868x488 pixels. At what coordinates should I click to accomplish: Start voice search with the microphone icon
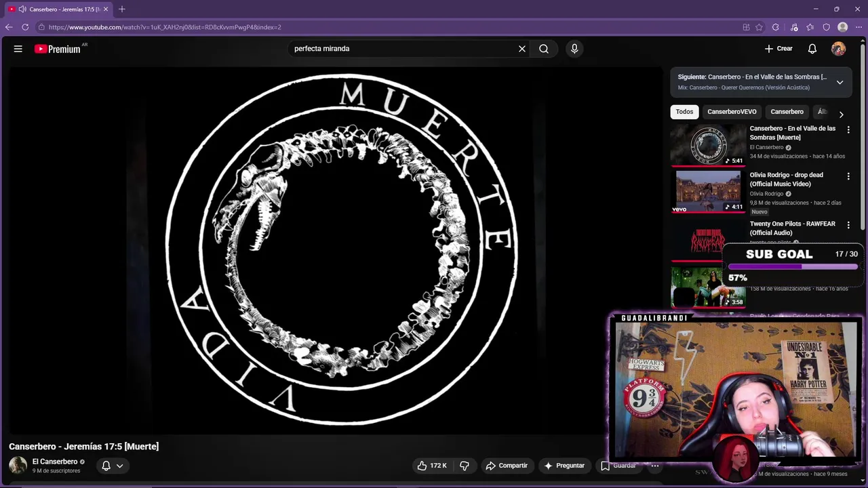[x=574, y=49]
